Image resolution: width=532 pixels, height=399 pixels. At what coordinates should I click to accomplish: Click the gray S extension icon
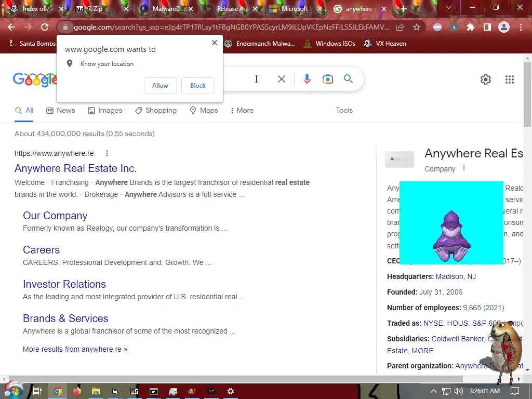(x=454, y=27)
